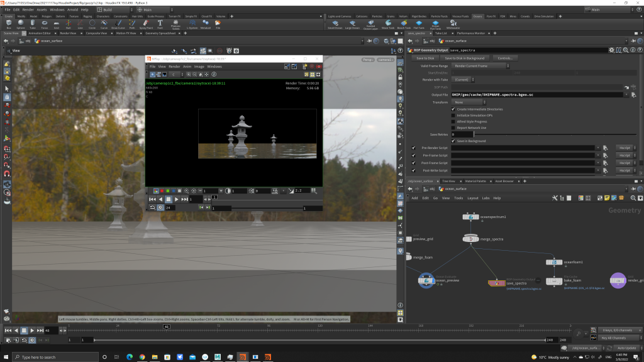Select the merge_spectra node

coord(472,239)
